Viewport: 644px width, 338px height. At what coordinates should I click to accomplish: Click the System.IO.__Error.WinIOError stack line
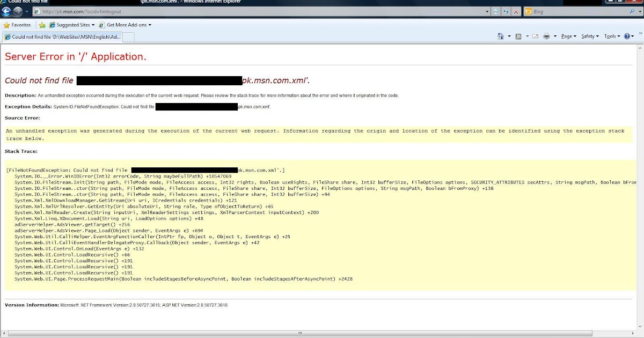point(123,176)
